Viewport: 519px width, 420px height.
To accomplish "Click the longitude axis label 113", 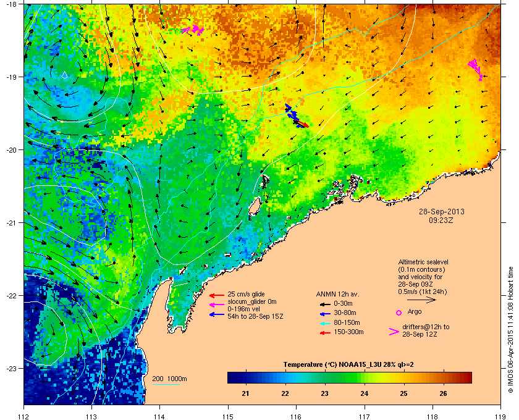I will coord(91,416).
